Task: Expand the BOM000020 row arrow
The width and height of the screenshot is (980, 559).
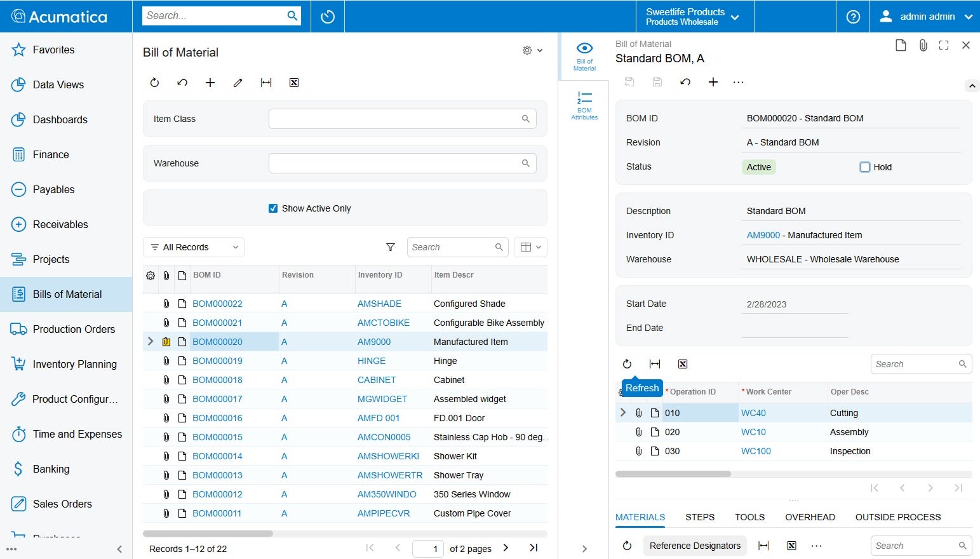Action: pos(150,341)
